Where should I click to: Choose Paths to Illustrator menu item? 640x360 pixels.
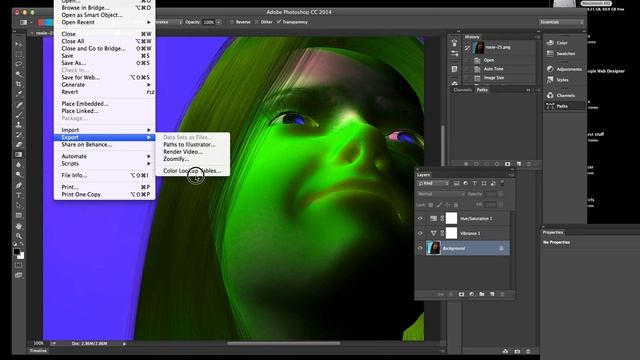193,144
